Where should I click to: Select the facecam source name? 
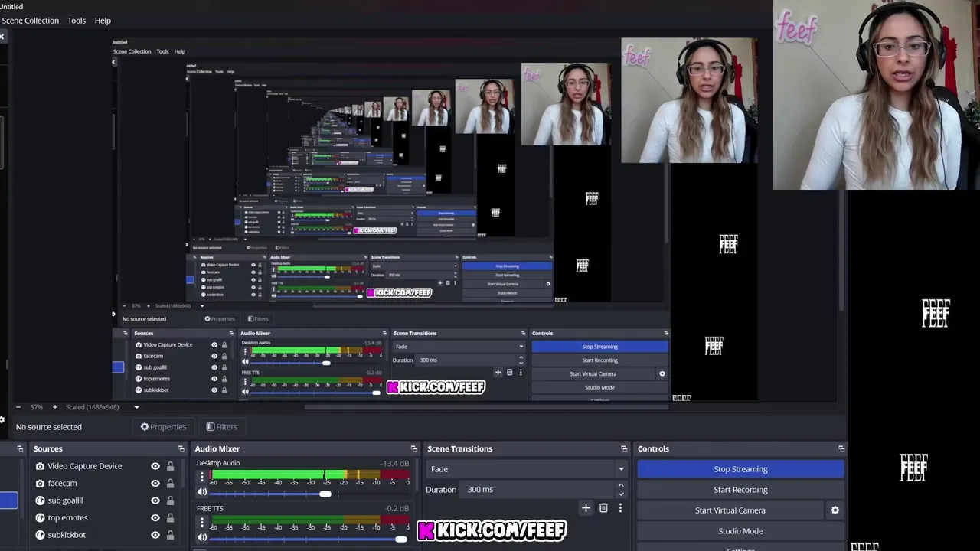point(63,484)
